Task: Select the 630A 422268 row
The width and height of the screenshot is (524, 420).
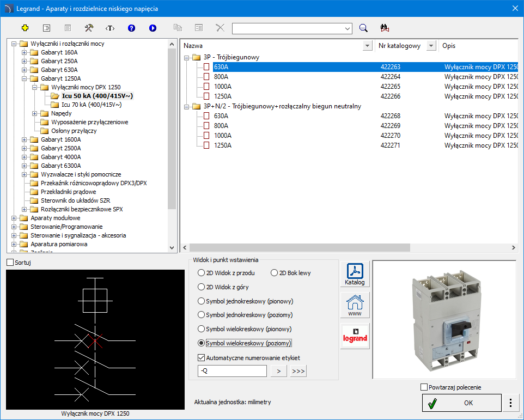Action: (x=365, y=116)
